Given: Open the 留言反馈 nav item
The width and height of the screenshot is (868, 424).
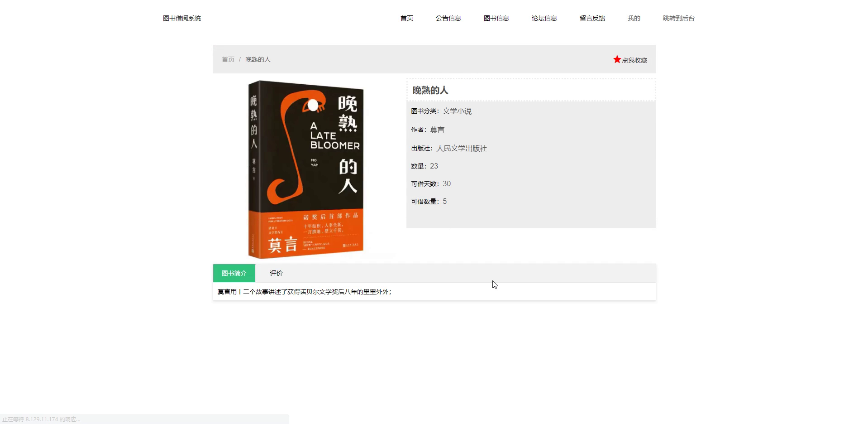Looking at the screenshot, I should [x=592, y=18].
